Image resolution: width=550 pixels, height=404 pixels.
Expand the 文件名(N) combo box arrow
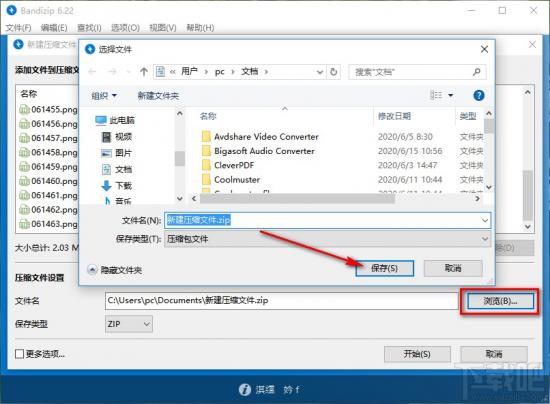coord(485,221)
